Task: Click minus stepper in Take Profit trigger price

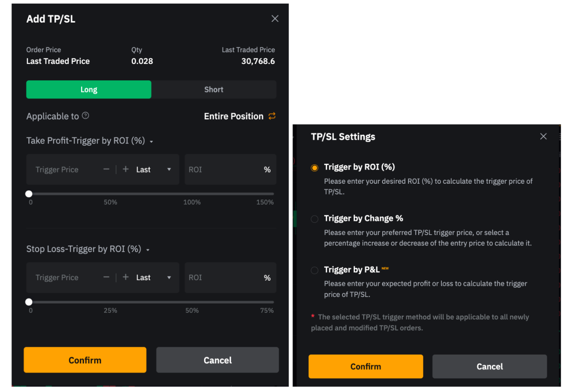Action: point(106,169)
